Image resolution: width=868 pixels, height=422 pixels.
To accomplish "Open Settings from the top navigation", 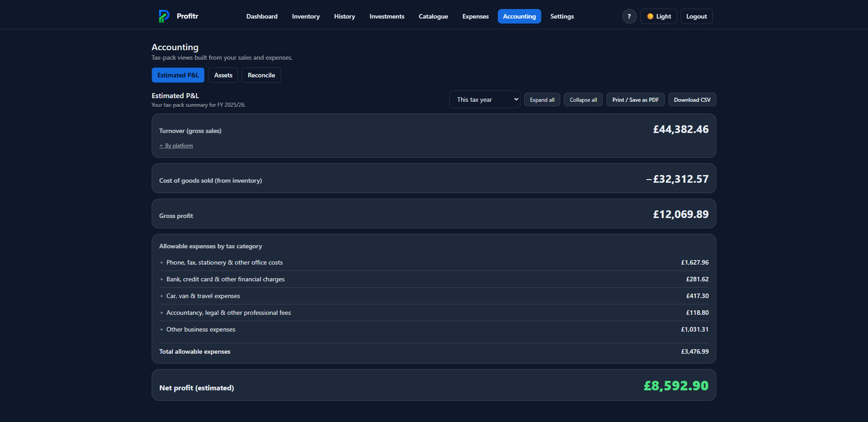I will coord(562,16).
